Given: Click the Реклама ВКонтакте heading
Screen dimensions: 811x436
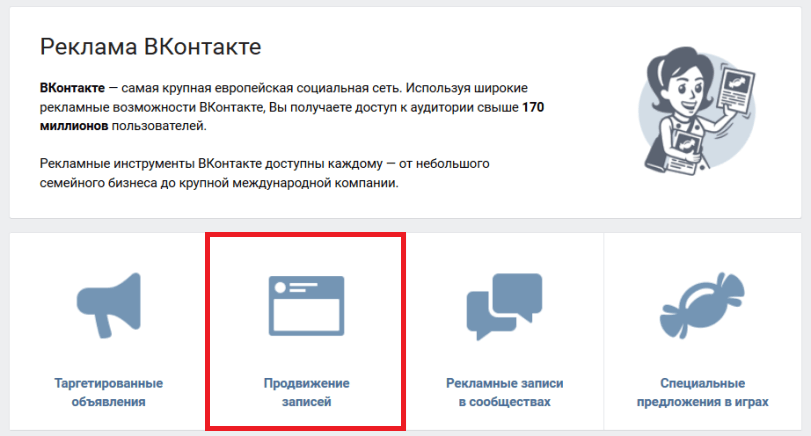Looking at the screenshot, I should pyautogui.click(x=151, y=47).
